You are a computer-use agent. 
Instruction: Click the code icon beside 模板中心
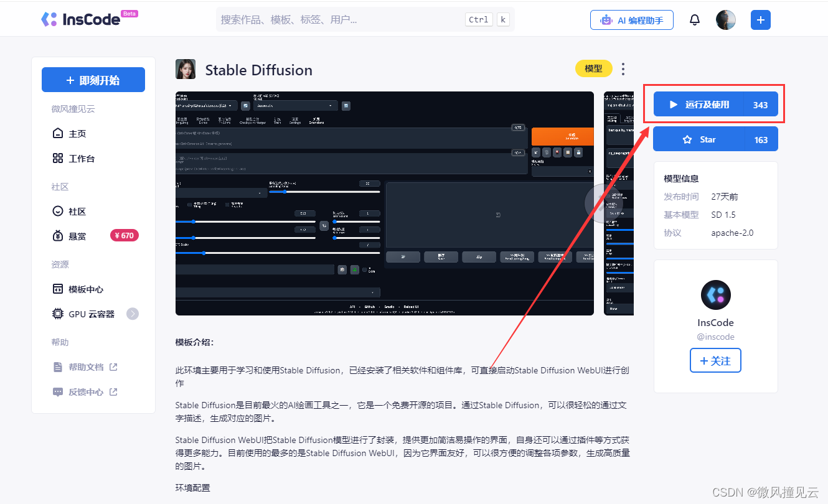click(x=58, y=289)
